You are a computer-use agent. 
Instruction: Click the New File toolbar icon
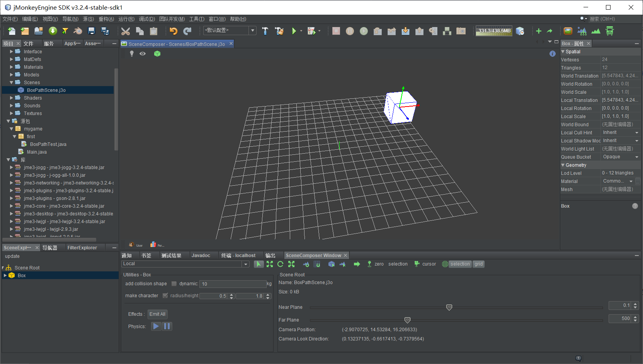[12, 31]
